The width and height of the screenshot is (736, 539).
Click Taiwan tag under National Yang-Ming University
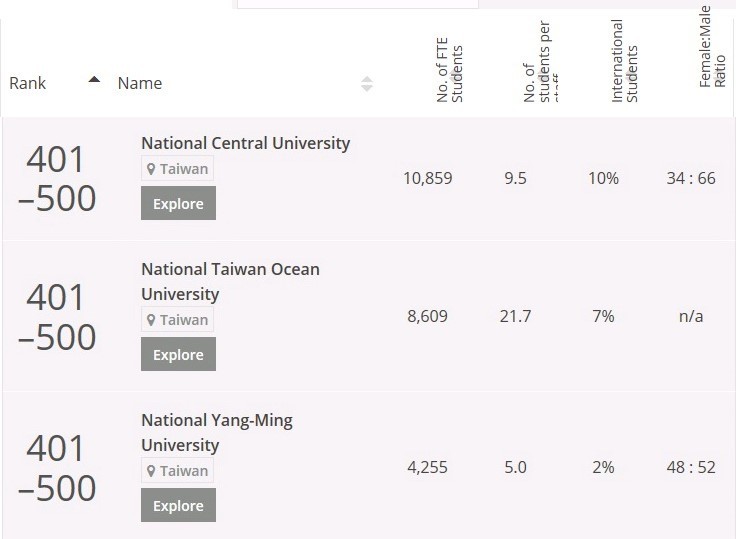click(x=177, y=471)
